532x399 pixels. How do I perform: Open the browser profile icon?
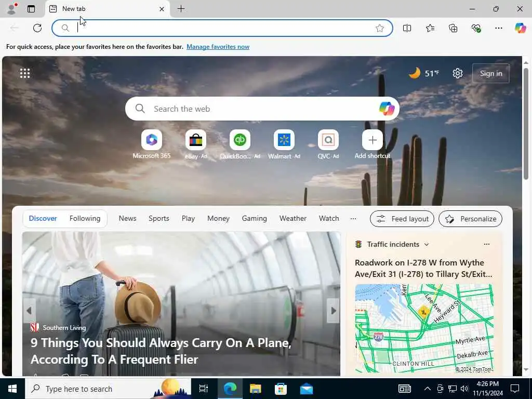pyautogui.click(x=11, y=9)
